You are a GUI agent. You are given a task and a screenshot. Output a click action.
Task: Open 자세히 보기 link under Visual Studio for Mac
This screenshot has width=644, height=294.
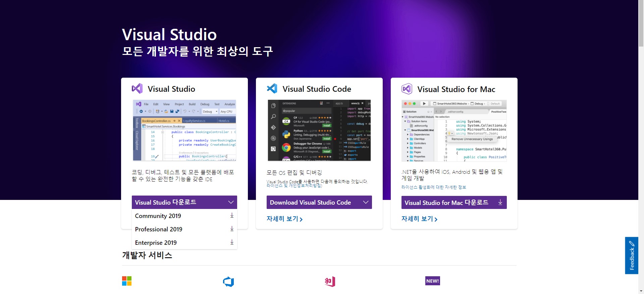pyautogui.click(x=420, y=219)
